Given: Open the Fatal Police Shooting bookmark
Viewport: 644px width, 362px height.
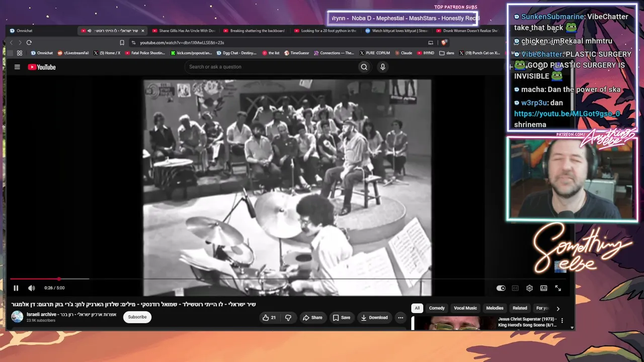Looking at the screenshot, I should point(145,53).
